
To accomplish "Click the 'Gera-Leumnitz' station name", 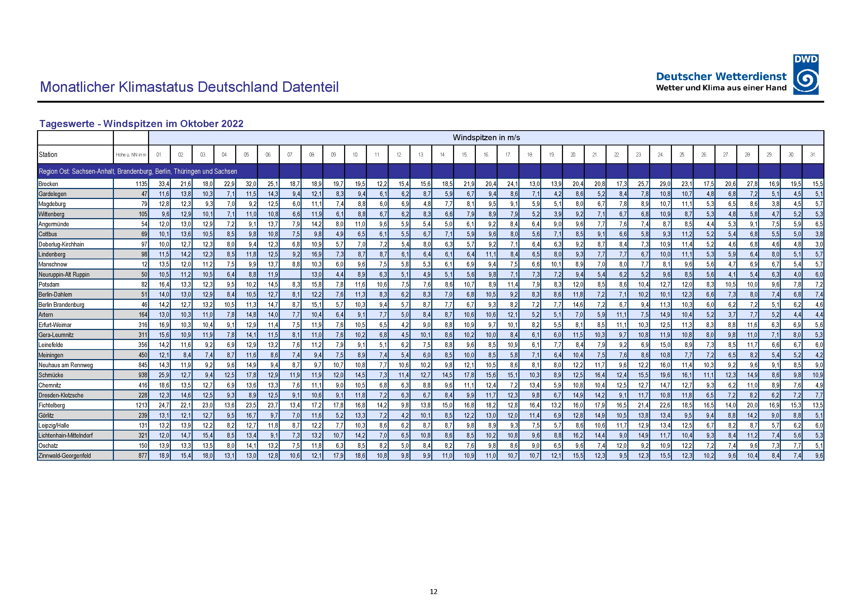I will 56,335.
